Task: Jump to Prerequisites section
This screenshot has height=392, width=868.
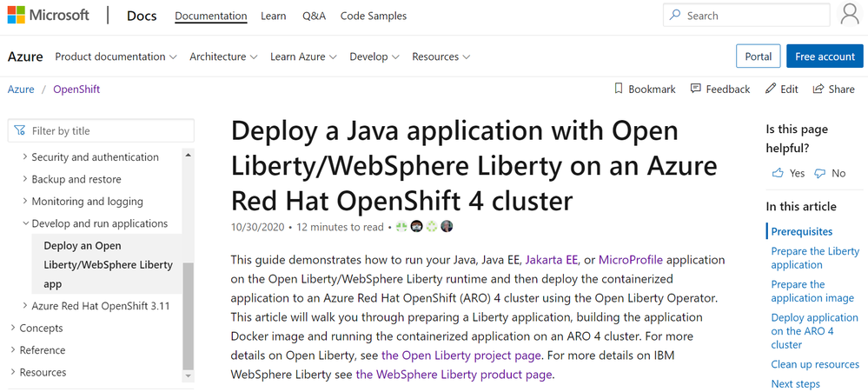Action: 802,231
